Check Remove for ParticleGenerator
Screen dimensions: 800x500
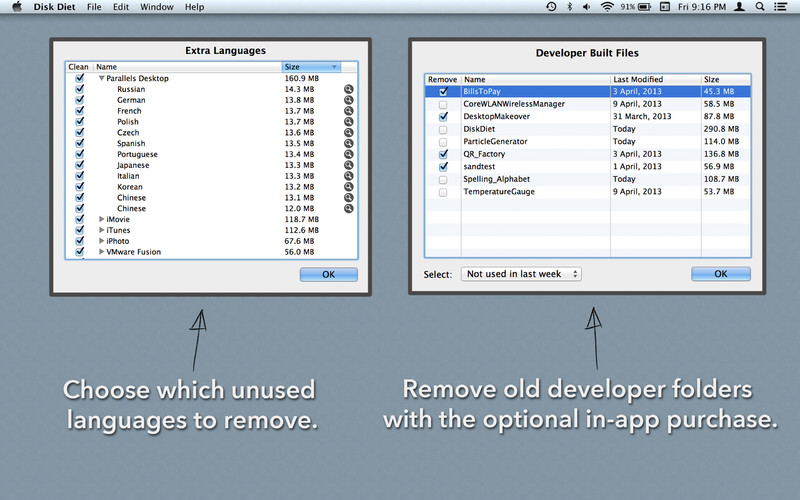click(443, 142)
